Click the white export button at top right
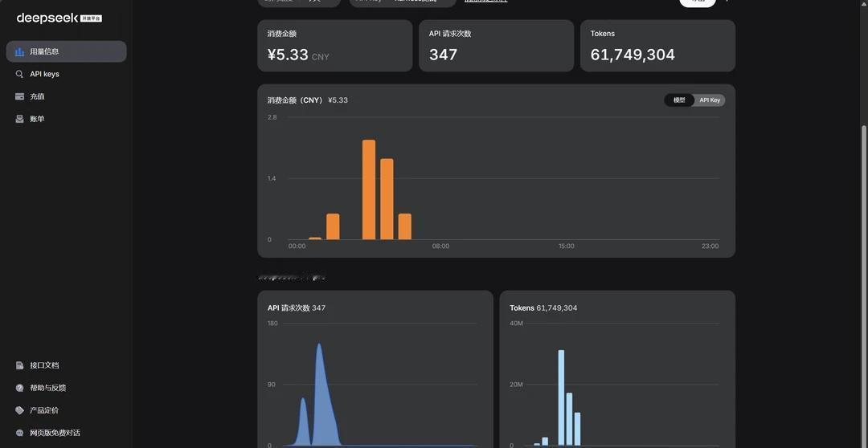Image resolution: width=868 pixels, height=448 pixels. pos(698,2)
